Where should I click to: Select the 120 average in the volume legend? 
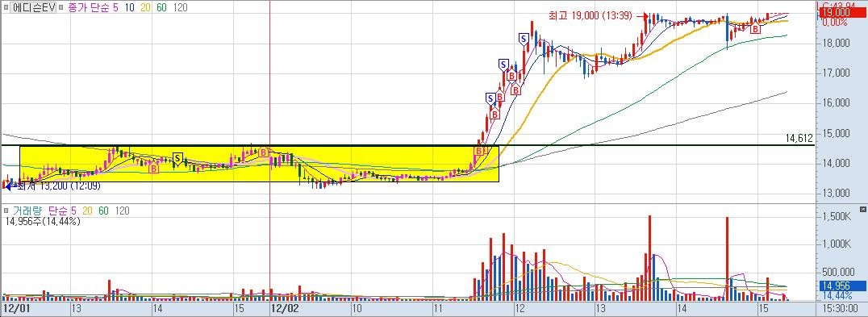click(x=122, y=211)
